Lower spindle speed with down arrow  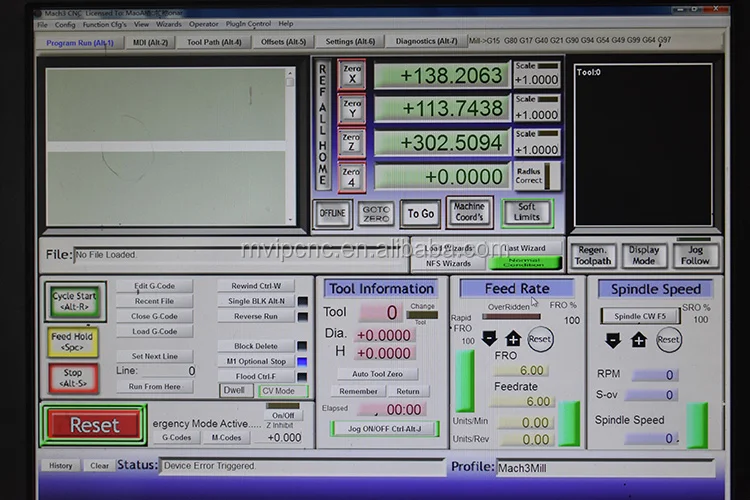614,340
